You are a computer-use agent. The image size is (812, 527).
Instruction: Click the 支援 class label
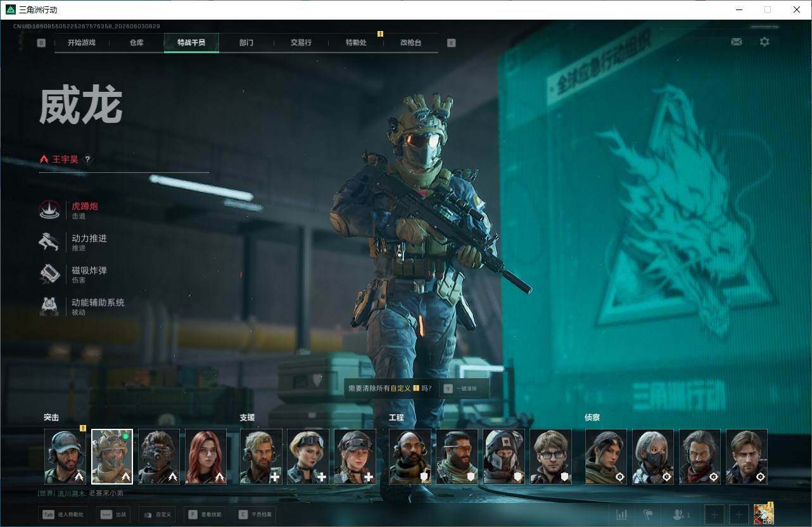(247, 417)
